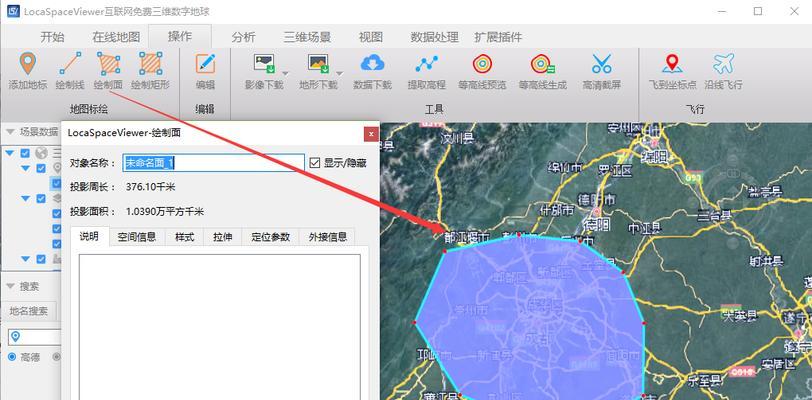Click the 地形下载 terrain download icon

coord(318,64)
